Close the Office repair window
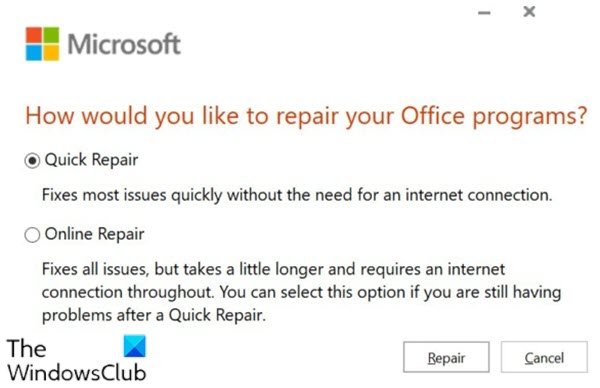 [x=529, y=12]
